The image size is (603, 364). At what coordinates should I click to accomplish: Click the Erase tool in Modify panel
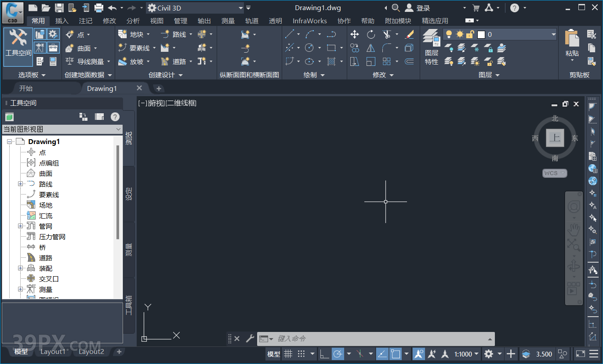click(409, 34)
